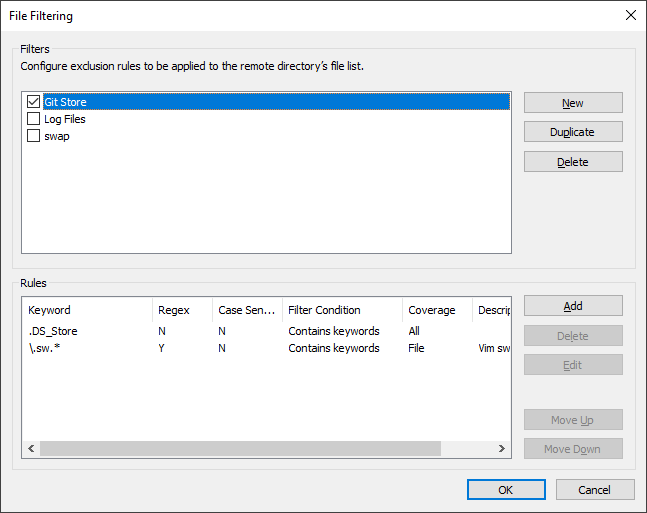The width and height of the screenshot is (647, 513).
Task: Click the left arrow of horizontal scrollbar
Action: 31,448
